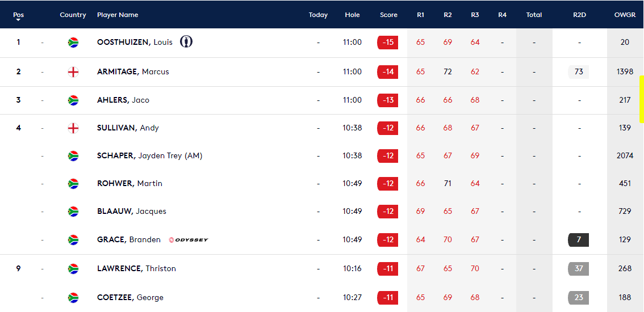Open Louis Oosthuizen player profile

[x=135, y=42]
